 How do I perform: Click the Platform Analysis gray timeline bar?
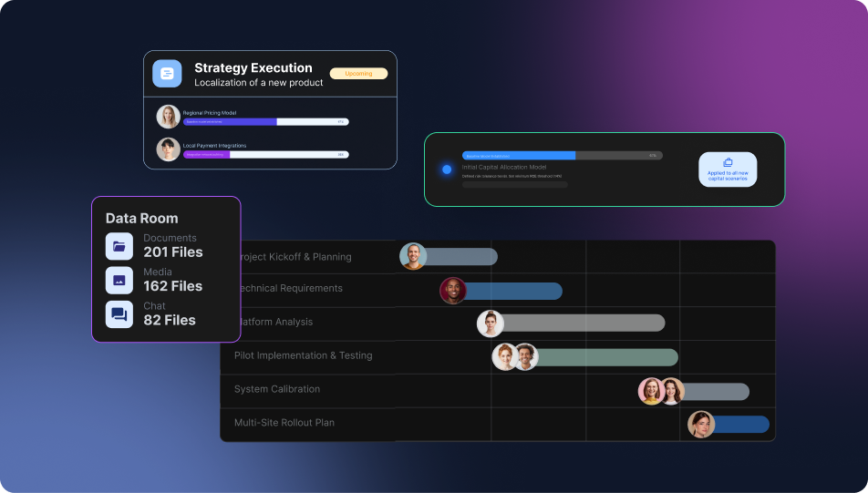point(584,324)
